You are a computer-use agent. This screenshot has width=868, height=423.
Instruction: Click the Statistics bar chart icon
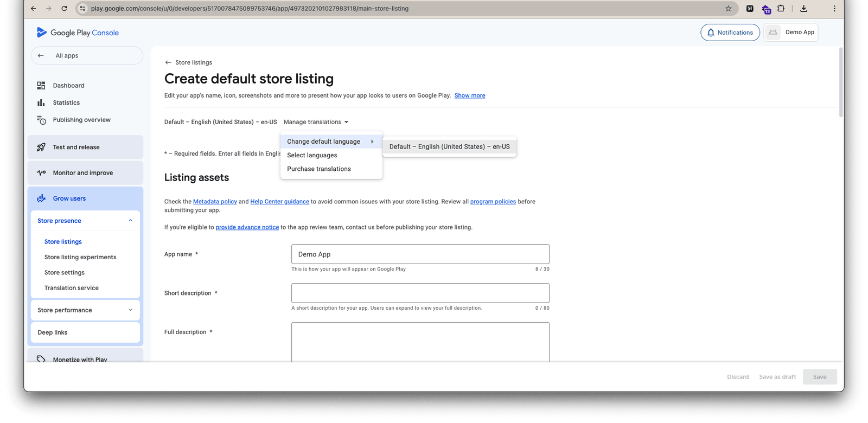point(41,102)
